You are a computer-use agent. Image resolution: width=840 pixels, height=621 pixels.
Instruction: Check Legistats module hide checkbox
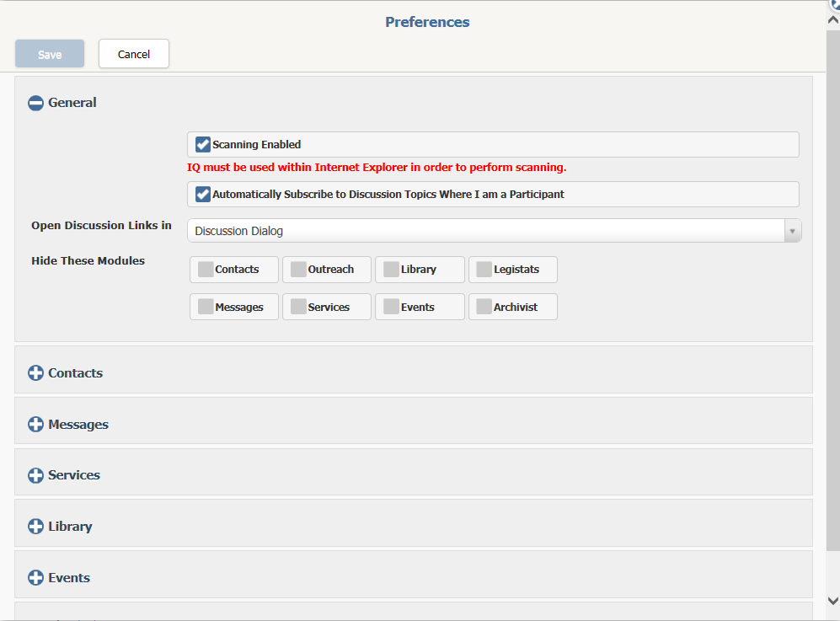484,269
